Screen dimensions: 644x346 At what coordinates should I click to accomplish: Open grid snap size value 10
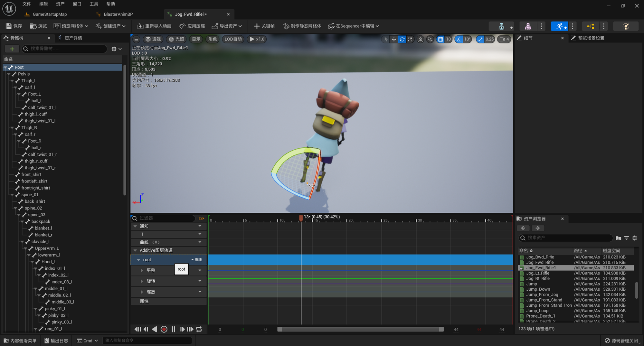tap(448, 39)
